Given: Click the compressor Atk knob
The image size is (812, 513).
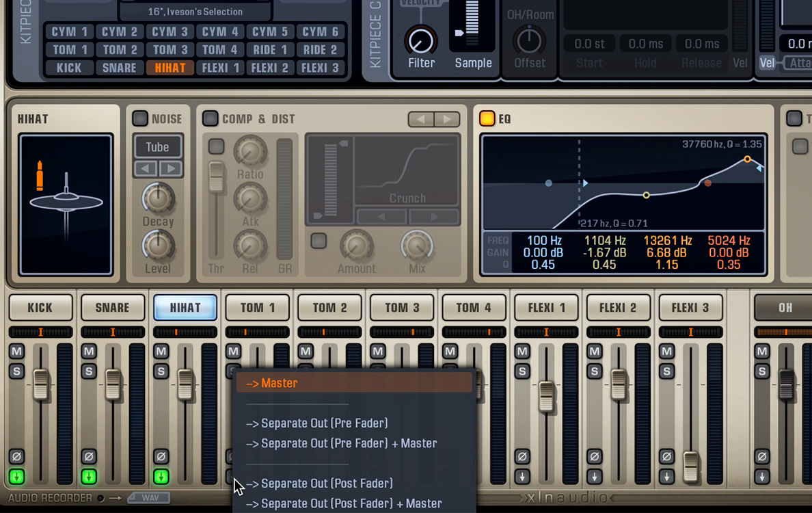Looking at the screenshot, I should 250,199.
